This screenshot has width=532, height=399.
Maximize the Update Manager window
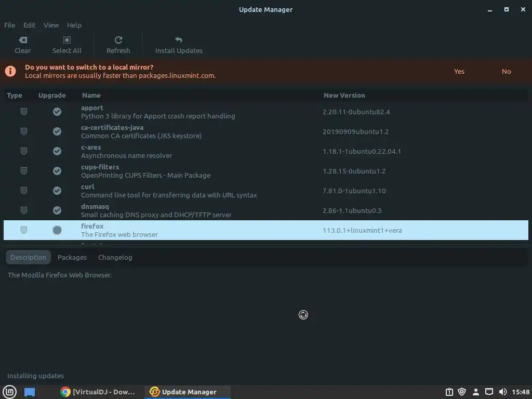coord(506,9)
